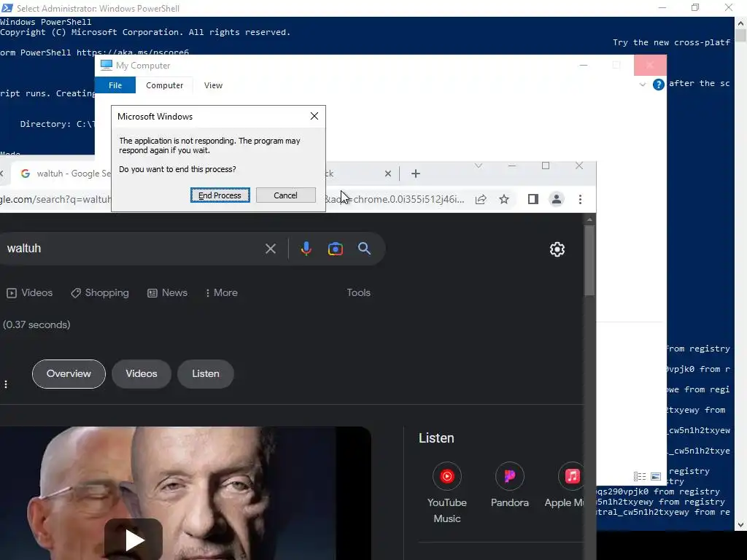Open My Computer help icon
The height and width of the screenshot is (560, 747).
click(659, 85)
